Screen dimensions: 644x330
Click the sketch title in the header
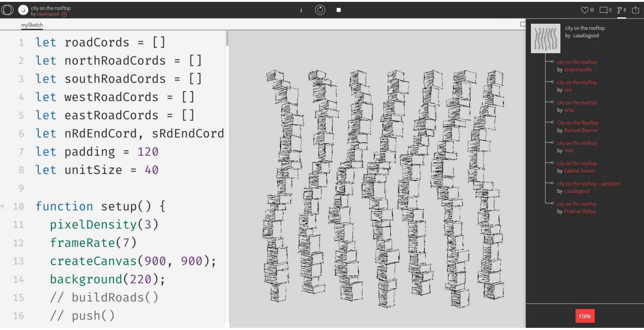point(51,8)
